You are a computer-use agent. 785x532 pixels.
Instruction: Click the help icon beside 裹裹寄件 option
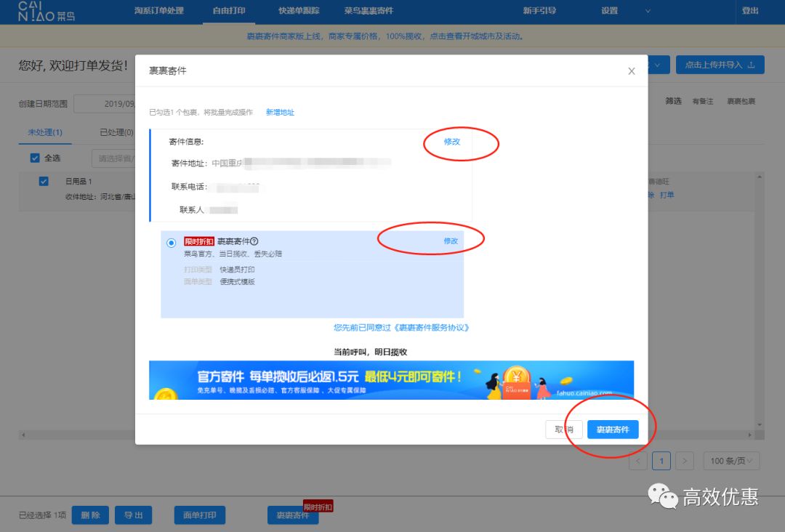[254, 241]
